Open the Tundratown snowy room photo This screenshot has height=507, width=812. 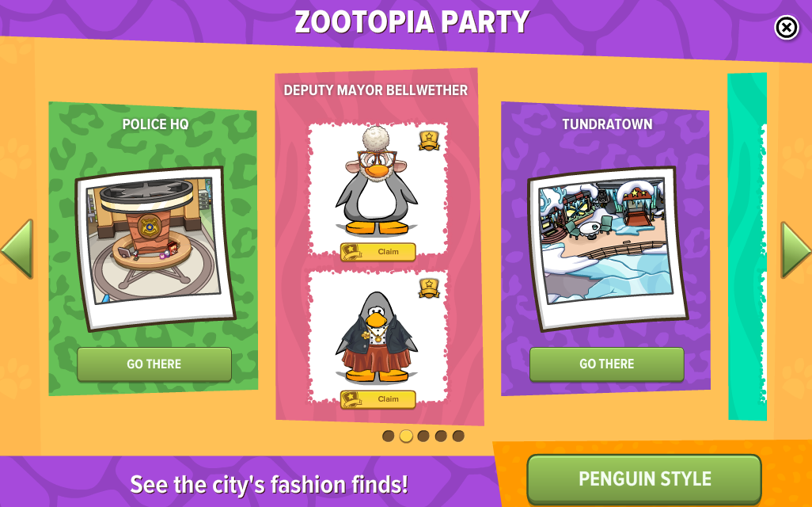608,248
